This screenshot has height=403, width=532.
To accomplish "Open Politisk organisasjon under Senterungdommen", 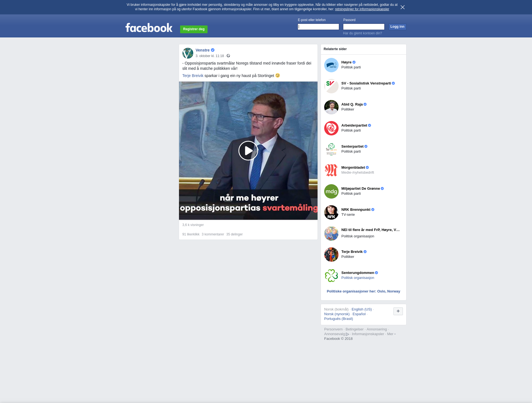I will coord(358,278).
